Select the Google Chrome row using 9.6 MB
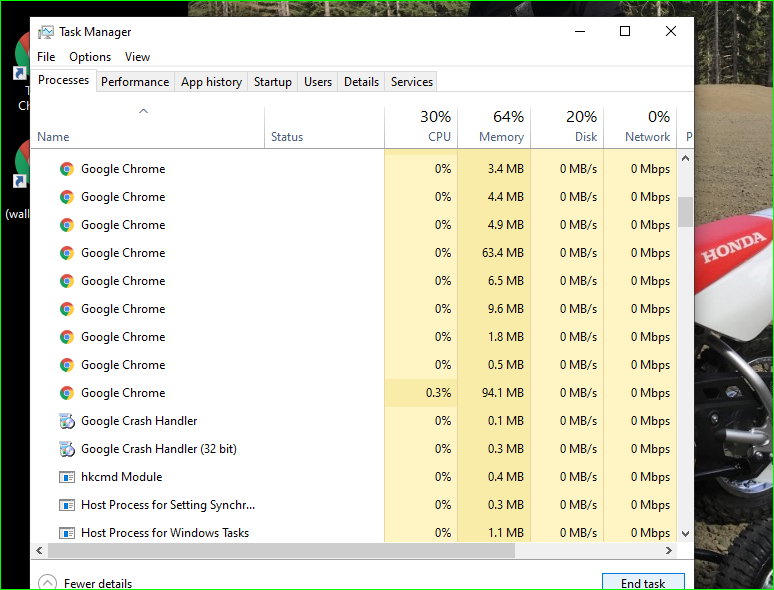 [x=354, y=309]
